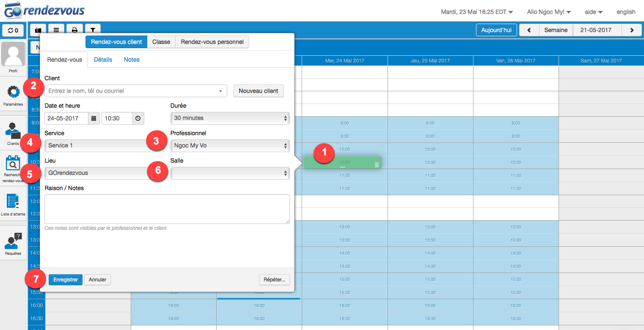Screen dimensions: 644x330
Task: Select the Rendez-vous personnel type
Action: click(x=212, y=42)
